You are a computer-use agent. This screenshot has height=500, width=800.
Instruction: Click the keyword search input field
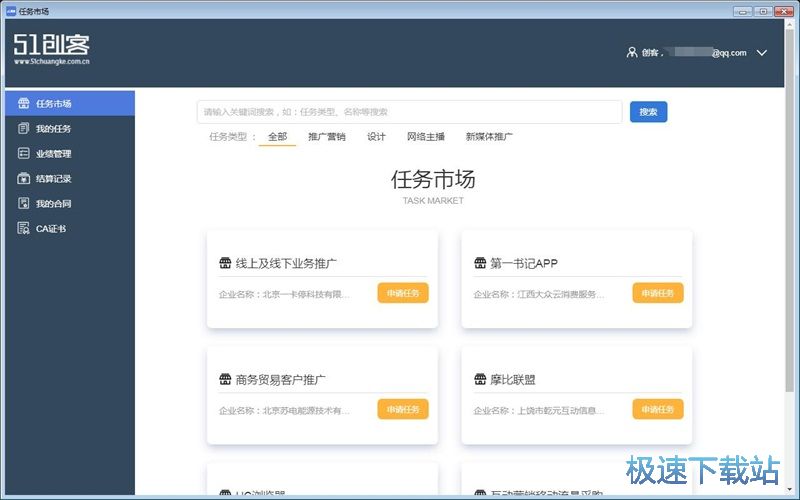[x=410, y=112]
